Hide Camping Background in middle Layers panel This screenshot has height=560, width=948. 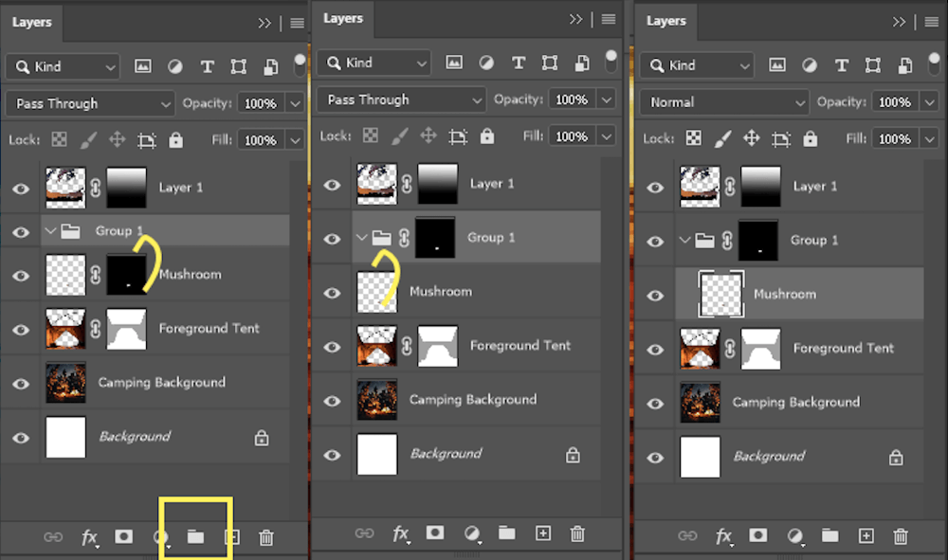(332, 401)
